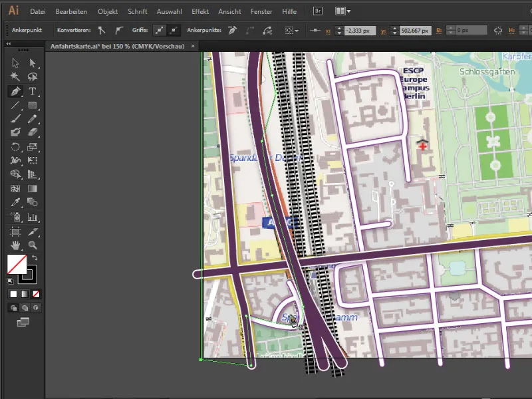Convert selected anchor points to corner
532x399 pixels.
tap(102, 31)
